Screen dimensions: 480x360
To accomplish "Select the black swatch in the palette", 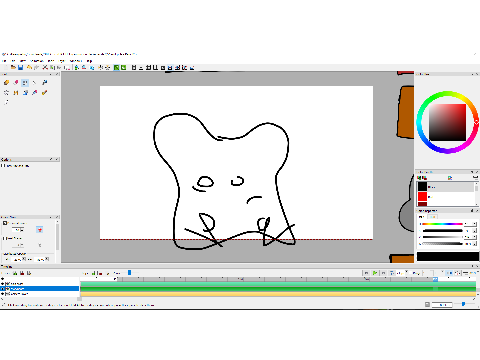I will pos(422,187).
